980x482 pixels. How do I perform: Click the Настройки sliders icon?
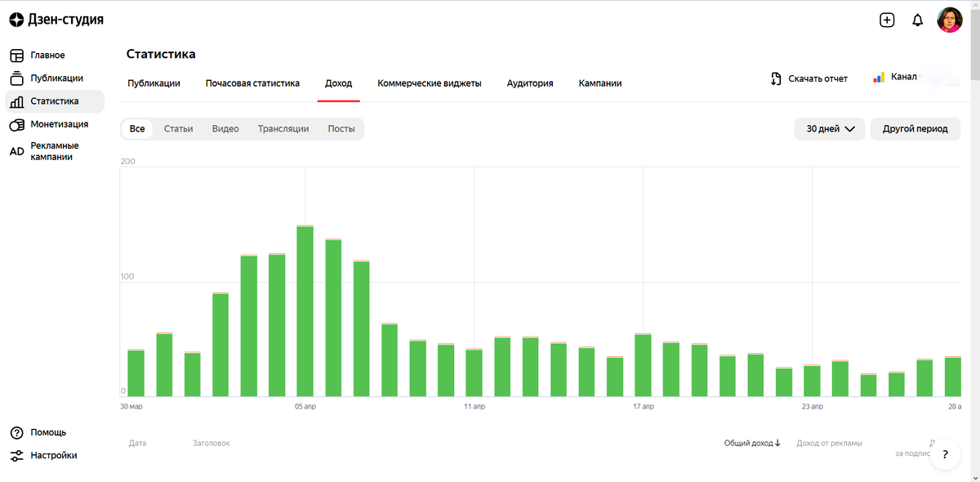[x=16, y=455]
